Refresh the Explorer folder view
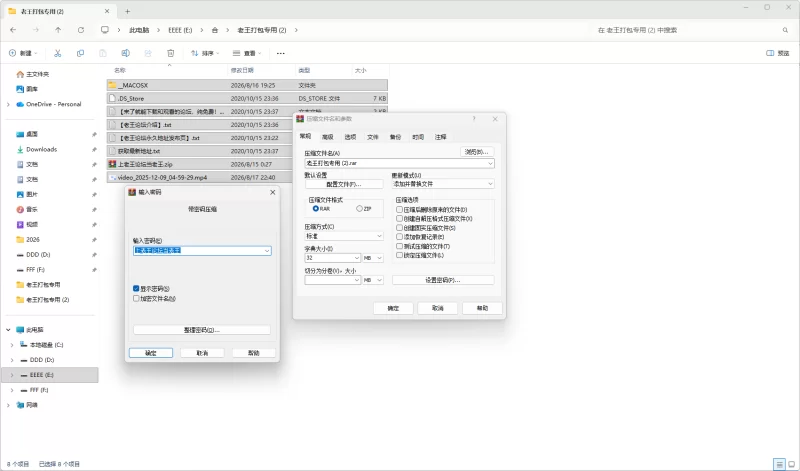This screenshot has width=800, height=471. point(81,30)
